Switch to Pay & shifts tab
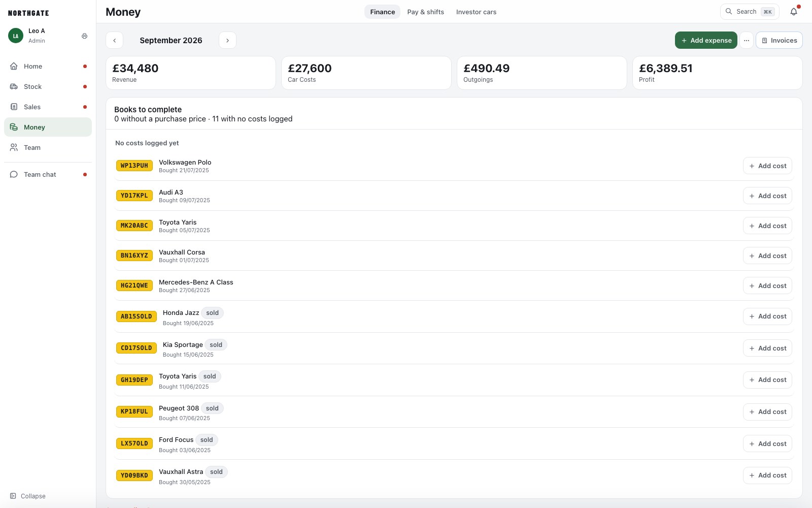 pyautogui.click(x=425, y=12)
